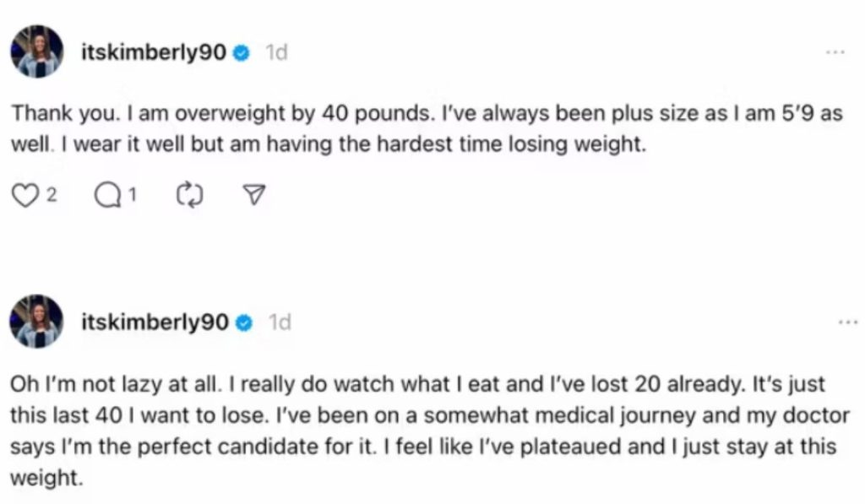Image resolution: width=865 pixels, height=504 pixels.
Task: Open more options on the first post
Action: tap(835, 52)
